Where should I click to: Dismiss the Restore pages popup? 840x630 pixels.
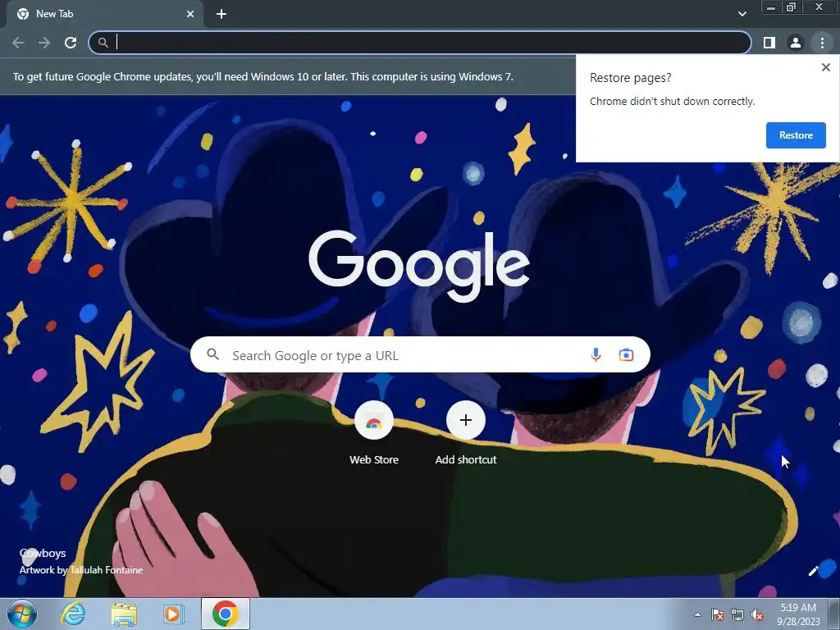[825, 67]
